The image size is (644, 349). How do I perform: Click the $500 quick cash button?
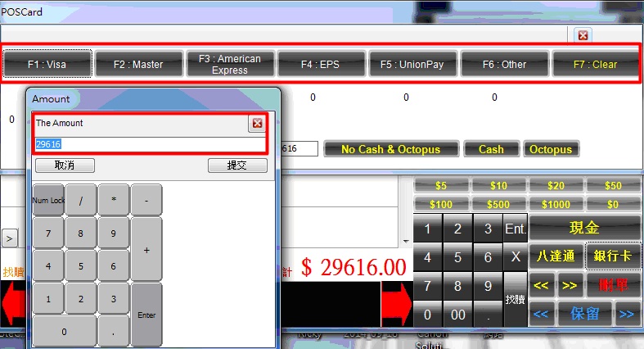coord(498,204)
